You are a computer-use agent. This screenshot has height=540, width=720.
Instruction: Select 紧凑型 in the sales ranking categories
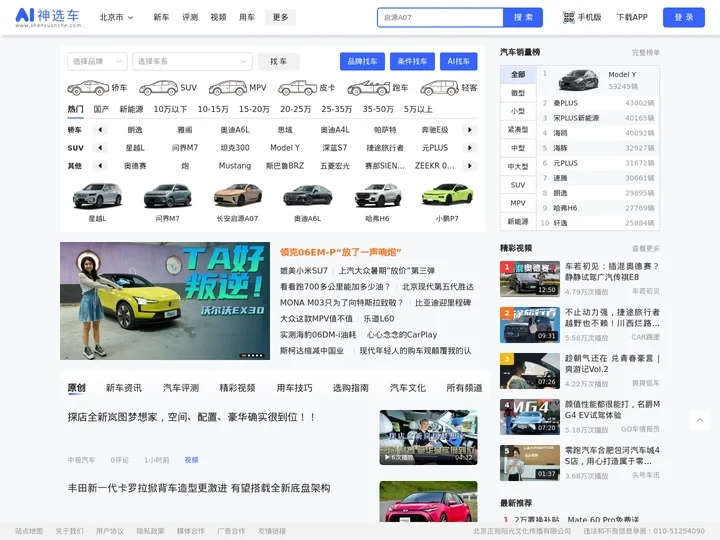[518, 129]
